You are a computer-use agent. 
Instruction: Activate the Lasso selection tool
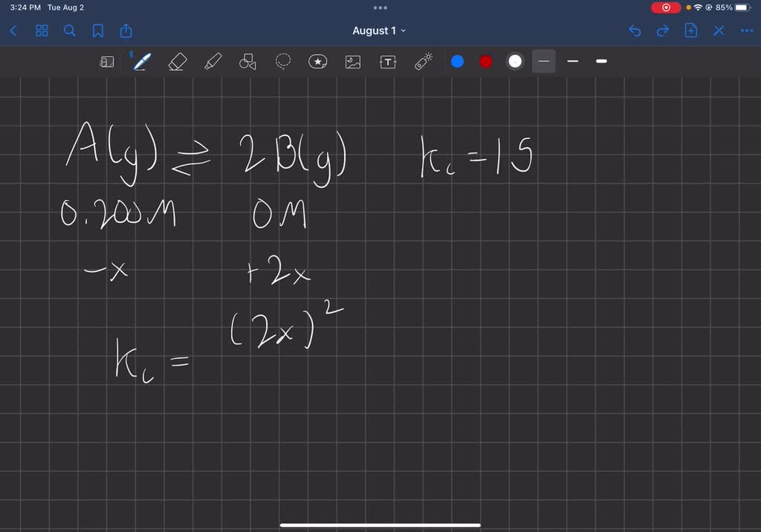282,62
